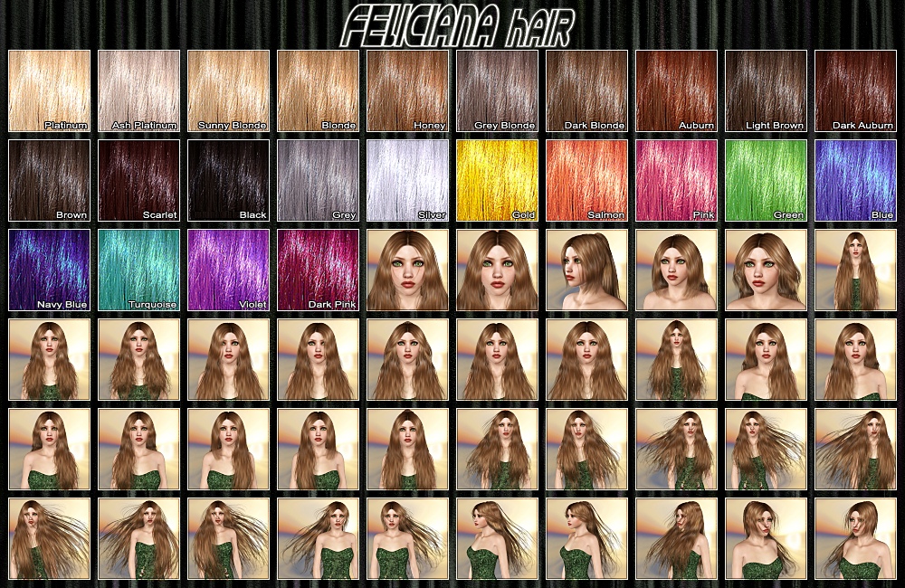Viewport: 905px width, 588px height.
Task: Pick the Scarlet color swatch
Action: pyautogui.click(x=138, y=180)
